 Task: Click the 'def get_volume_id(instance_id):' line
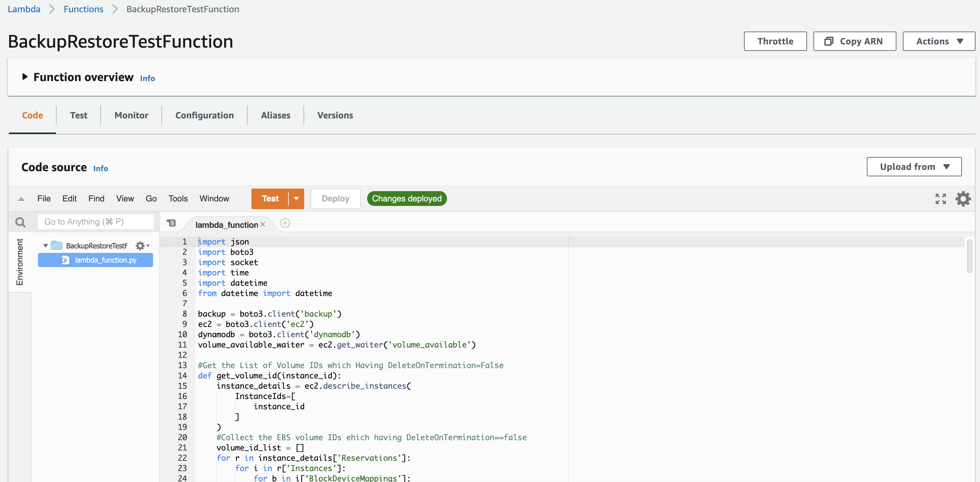click(x=269, y=376)
